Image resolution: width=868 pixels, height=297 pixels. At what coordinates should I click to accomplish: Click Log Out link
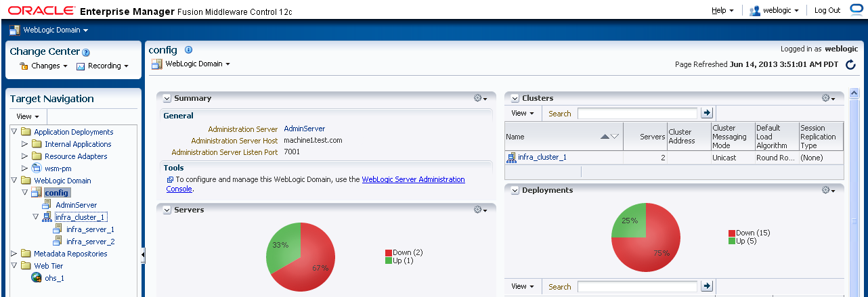(827, 10)
